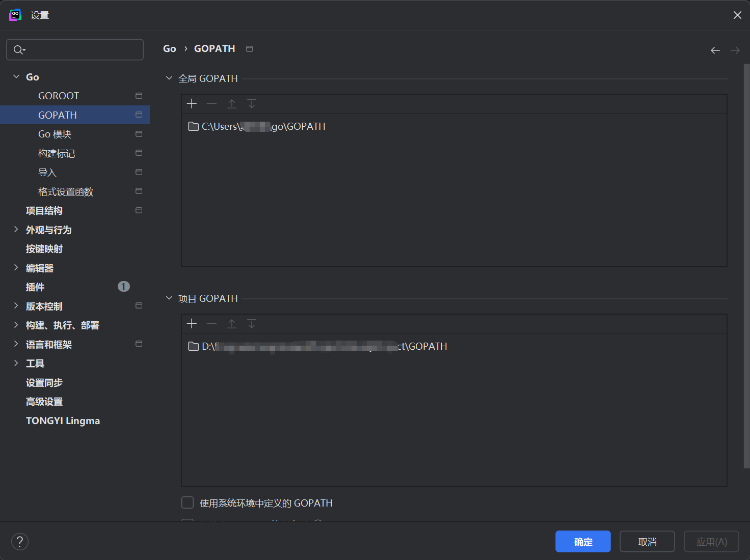This screenshot has width=750, height=560.
Task: Click the GoLand app icon in title bar
Action: pyautogui.click(x=15, y=15)
